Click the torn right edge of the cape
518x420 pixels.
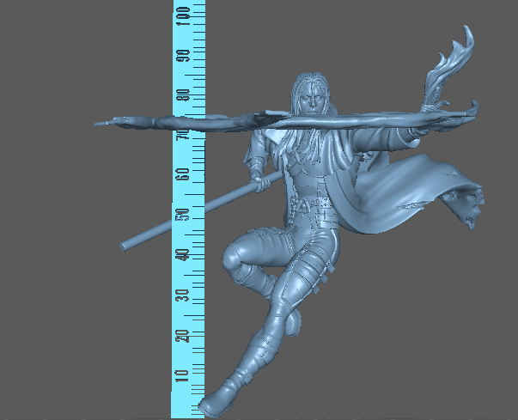pos(472,210)
